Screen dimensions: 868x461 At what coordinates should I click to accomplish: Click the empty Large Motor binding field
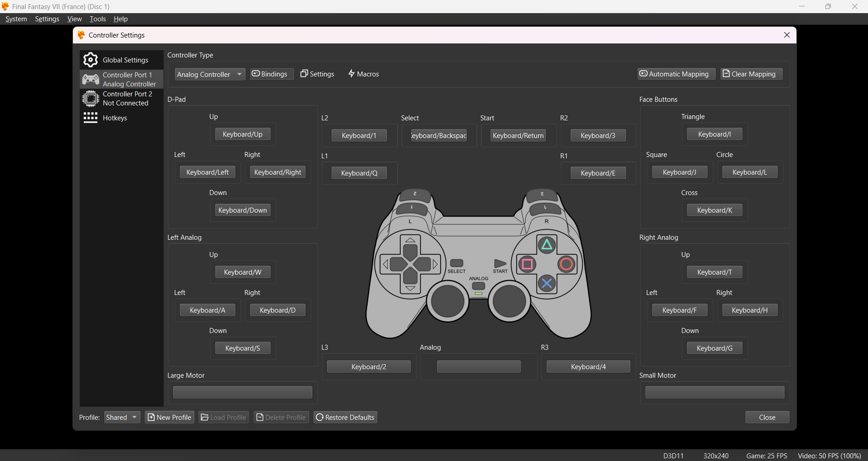(x=242, y=392)
